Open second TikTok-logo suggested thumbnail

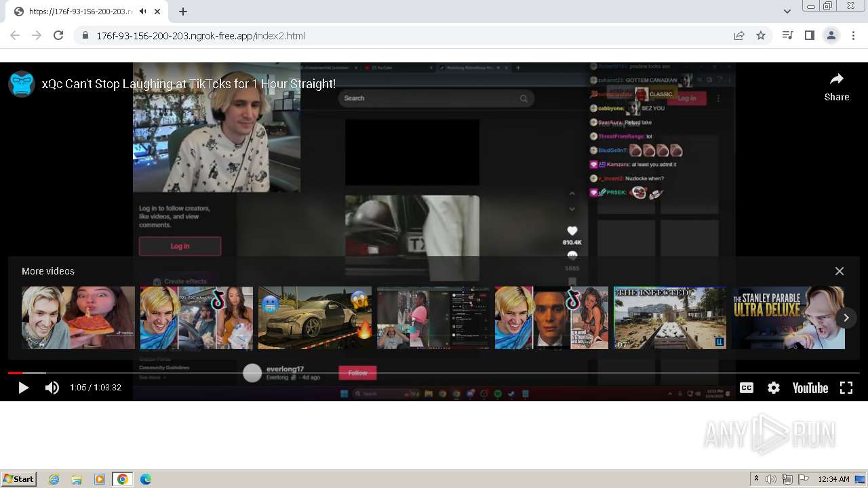pos(197,318)
